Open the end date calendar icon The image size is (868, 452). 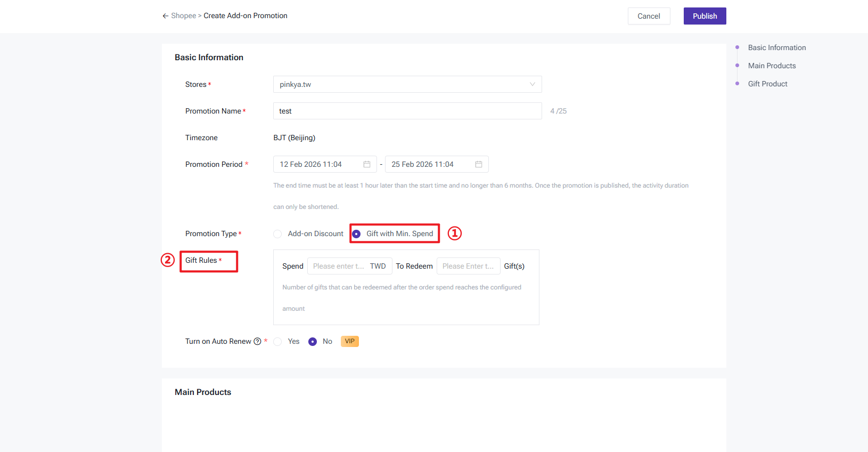click(x=479, y=164)
